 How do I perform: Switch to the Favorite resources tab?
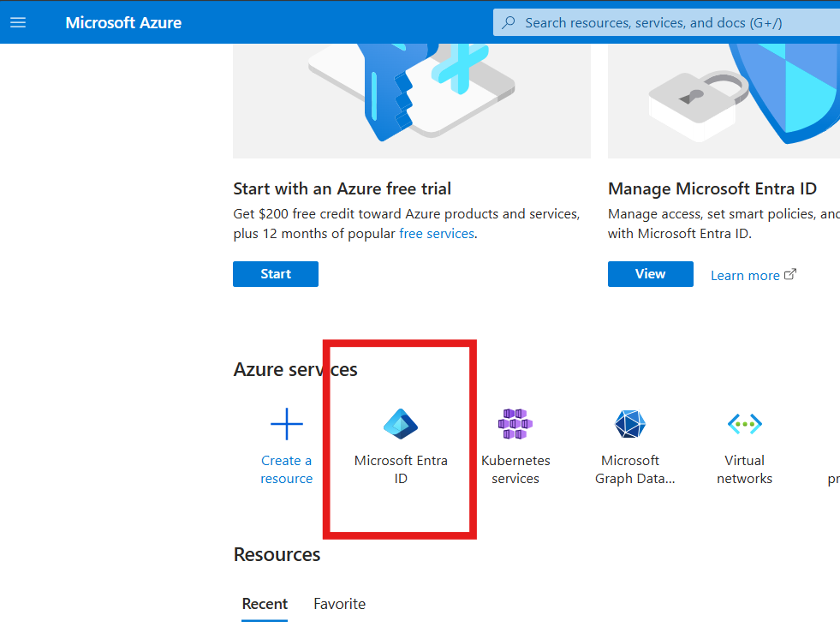coord(340,604)
